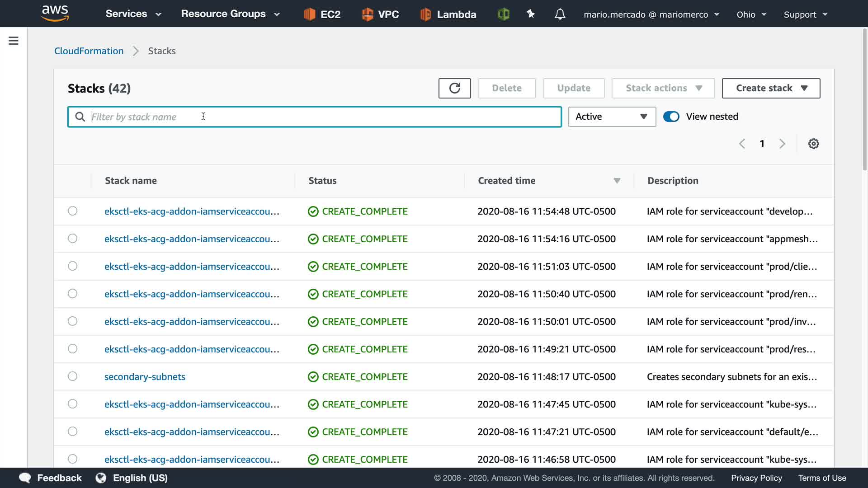Viewport: 868px width, 488px height.
Task: Click the AWS logo home icon
Action: pyautogui.click(x=55, y=14)
